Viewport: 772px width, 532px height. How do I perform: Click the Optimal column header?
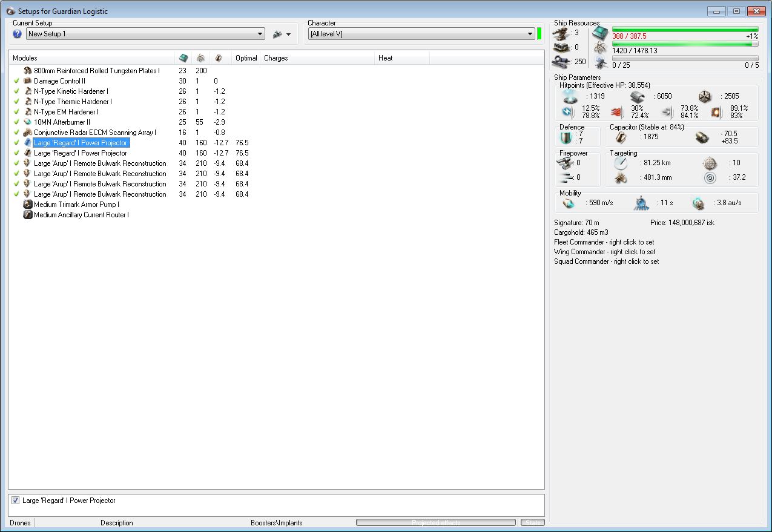point(246,58)
